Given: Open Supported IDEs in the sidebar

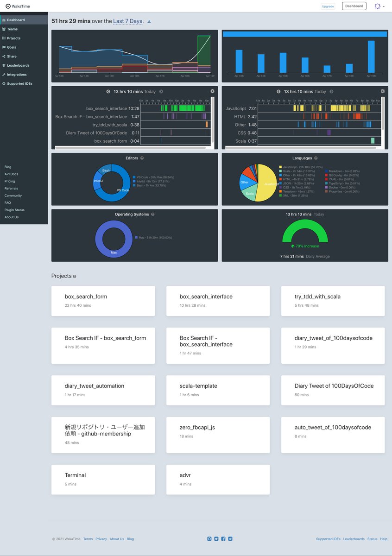Looking at the screenshot, I should pyautogui.click(x=24, y=84).
